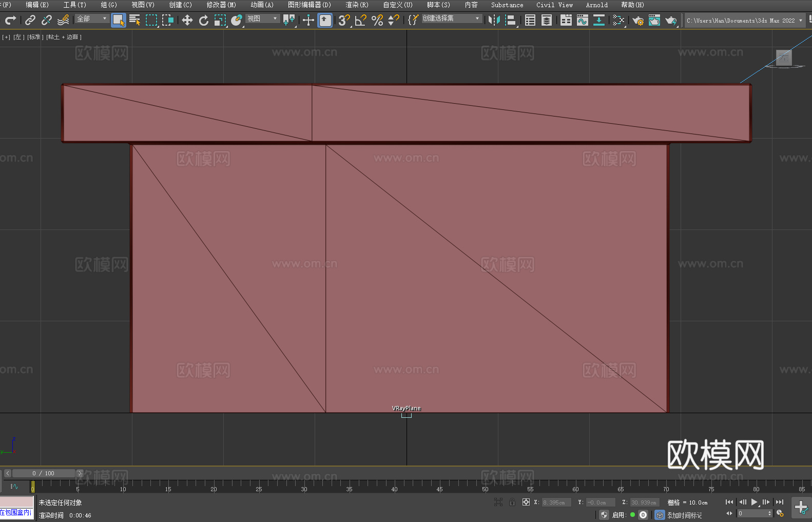Click the Place object tool icon

237,20
